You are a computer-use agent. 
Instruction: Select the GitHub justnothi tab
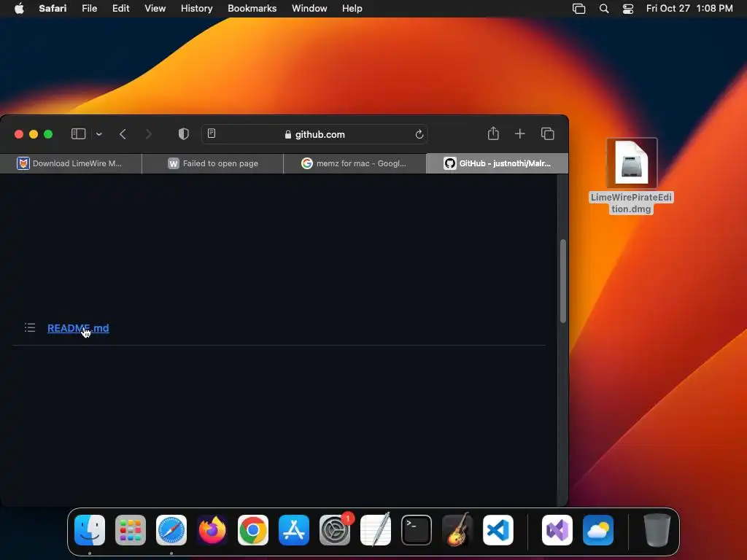(x=497, y=163)
